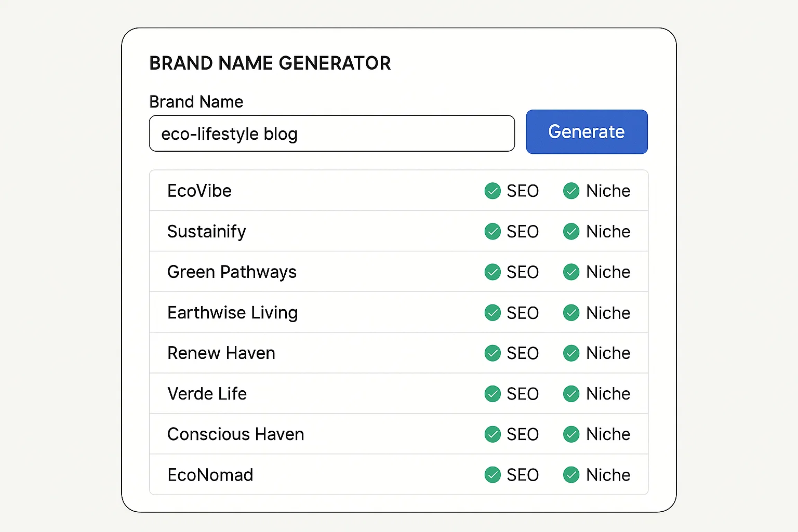This screenshot has height=532, width=798.
Task: Click the SEO check icon for EcoVibe
Action: click(x=493, y=191)
